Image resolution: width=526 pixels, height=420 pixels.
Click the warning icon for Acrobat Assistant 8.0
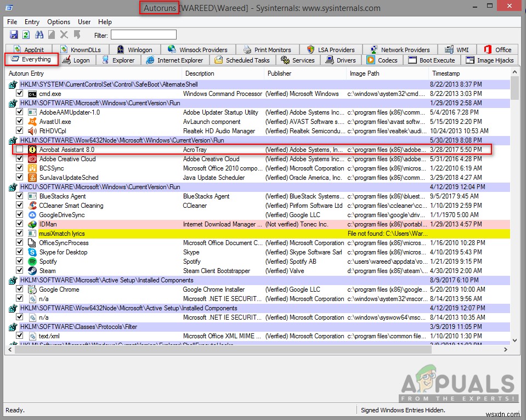coord(32,150)
